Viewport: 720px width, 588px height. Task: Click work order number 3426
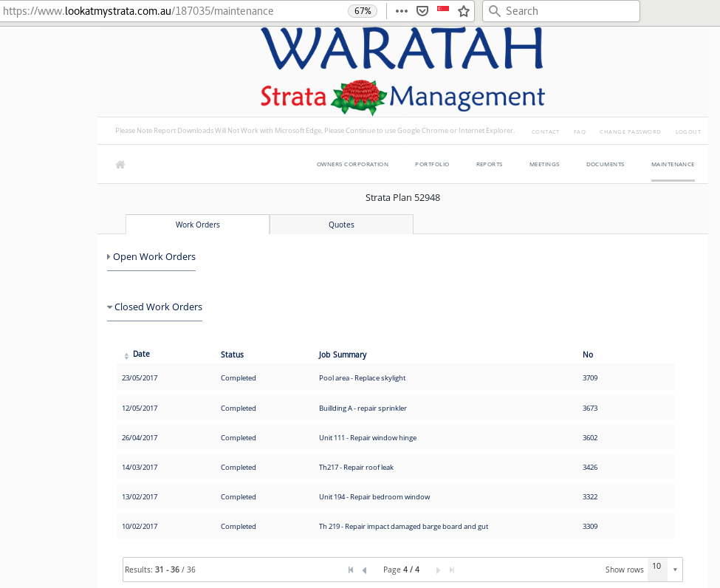(x=590, y=467)
